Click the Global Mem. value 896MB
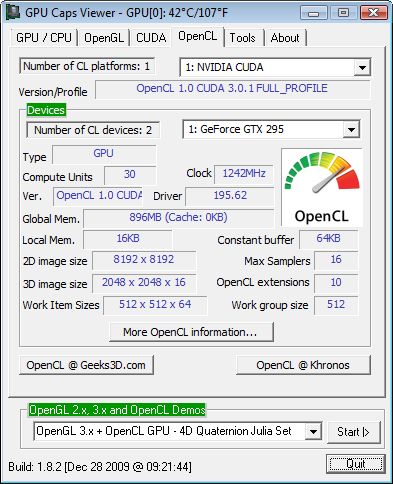The width and height of the screenshot is (393, 484). [x=178, y=218]
